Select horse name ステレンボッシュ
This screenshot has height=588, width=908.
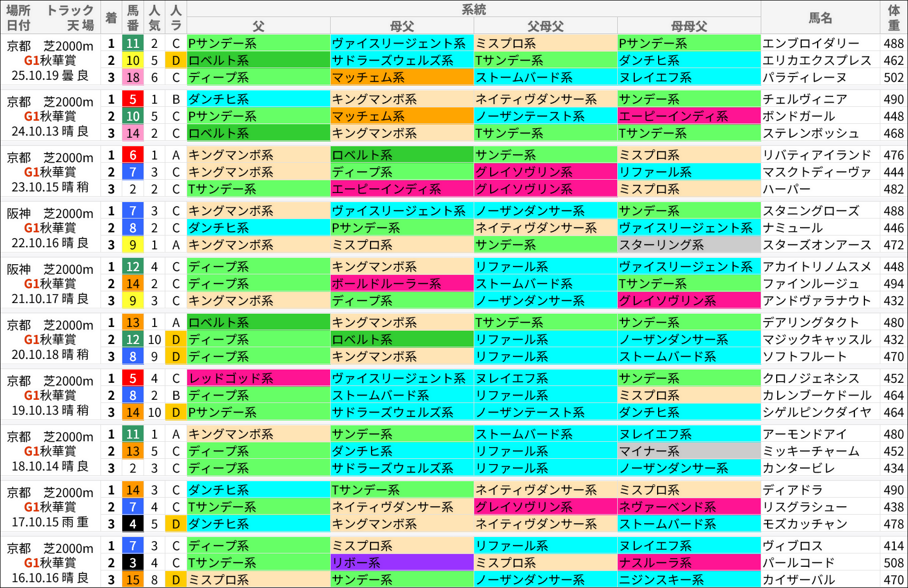click(811, 133)
